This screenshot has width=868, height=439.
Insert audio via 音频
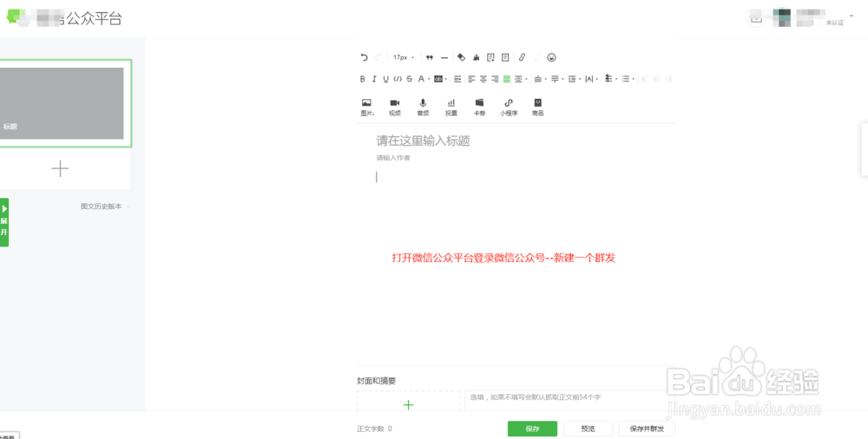click(423, 108)
